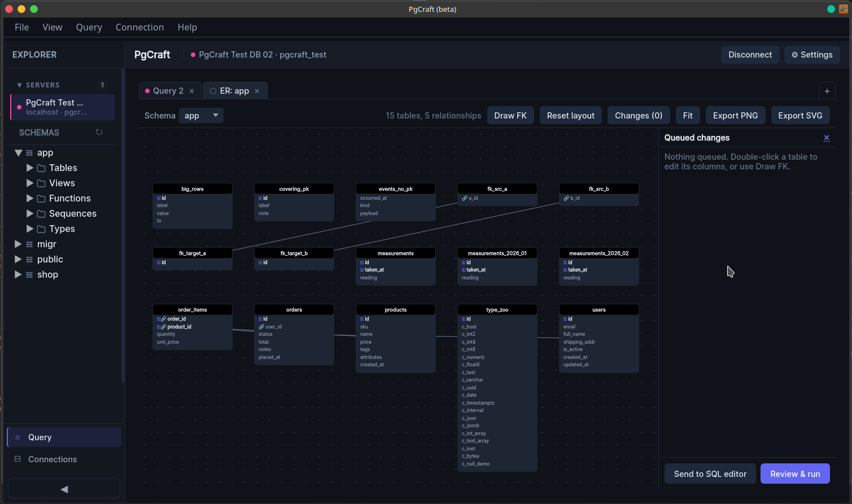Close the Queued changes panel
This screenshot has width=852, height=504.
[827, 138]
